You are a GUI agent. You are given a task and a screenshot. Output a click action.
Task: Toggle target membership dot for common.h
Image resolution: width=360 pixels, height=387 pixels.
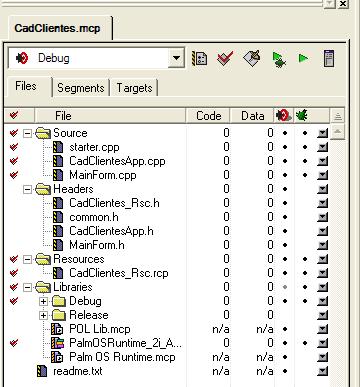click(285, 217)
